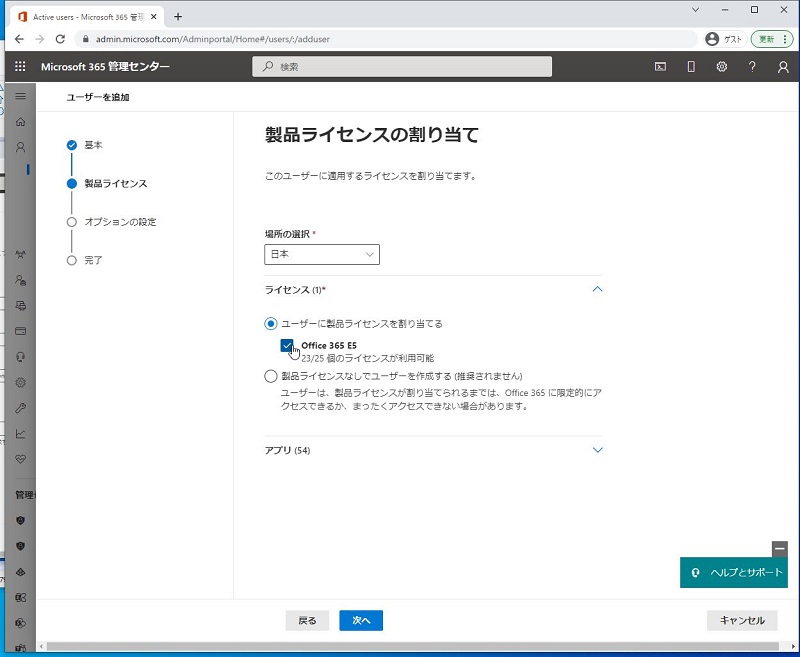This screenshot has height=657, width=800.
Task: Open Reports via the chart icon
Action: click(x=20, y=434)
